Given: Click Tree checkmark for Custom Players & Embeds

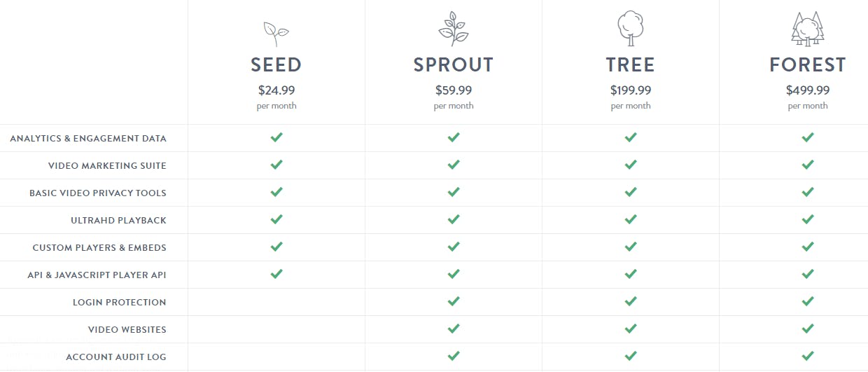Looking at the screenshot, I should [x=631, y=247].
